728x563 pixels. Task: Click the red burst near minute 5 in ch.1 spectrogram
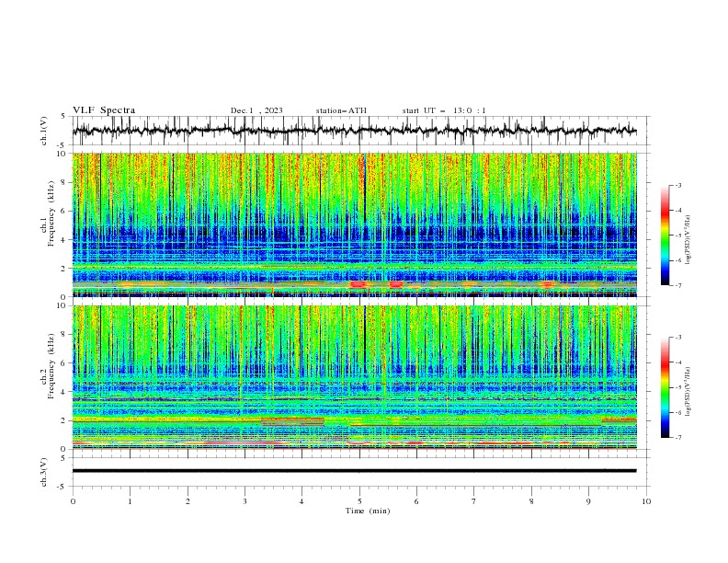(x=358, y=284)
